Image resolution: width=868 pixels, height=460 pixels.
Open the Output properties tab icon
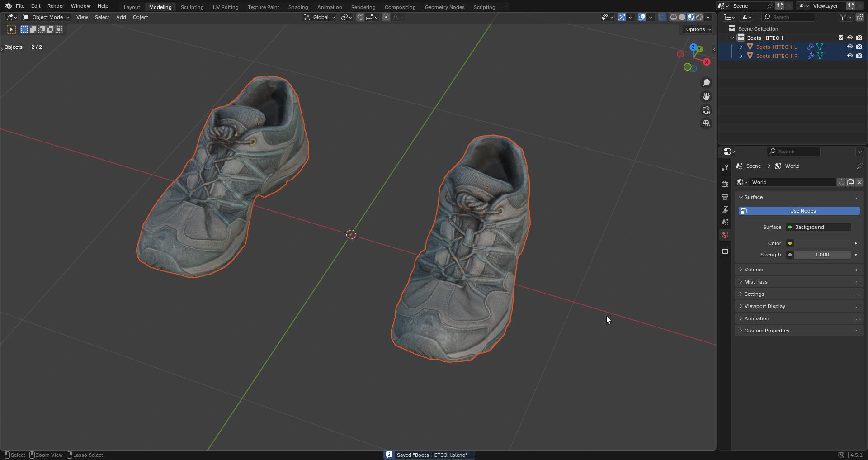pos(725,197)
